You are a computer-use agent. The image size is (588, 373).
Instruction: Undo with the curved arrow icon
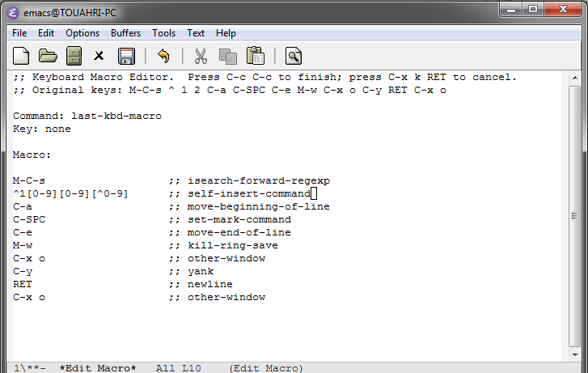(x=163, y=57)
